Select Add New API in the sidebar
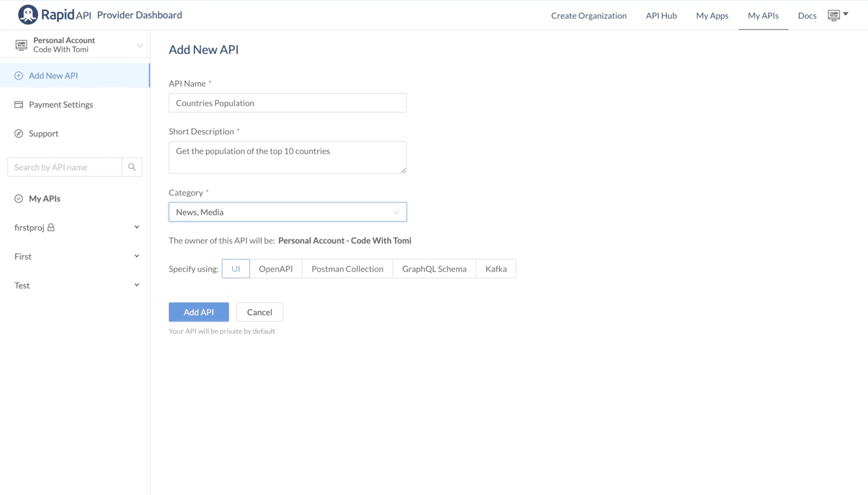 pyautogui.click(x=75, y=75)
